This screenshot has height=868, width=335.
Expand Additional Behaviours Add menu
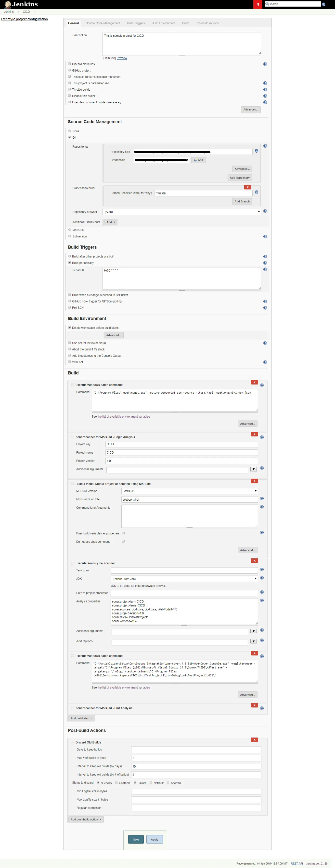tap(111, 222)
